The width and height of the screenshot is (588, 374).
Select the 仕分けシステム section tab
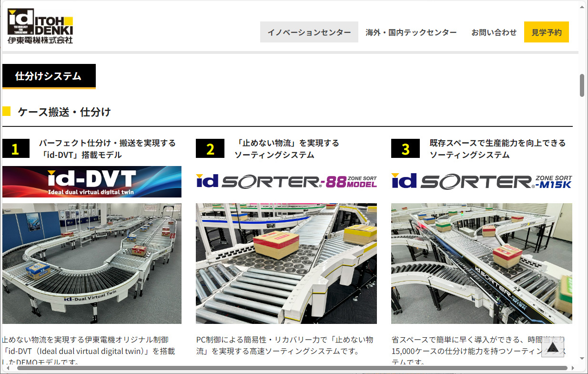pyautogui.click(x=49, y=76)
